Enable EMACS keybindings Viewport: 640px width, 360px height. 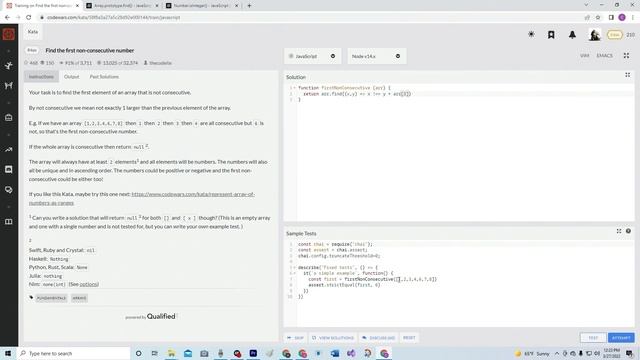click(604, 56)
